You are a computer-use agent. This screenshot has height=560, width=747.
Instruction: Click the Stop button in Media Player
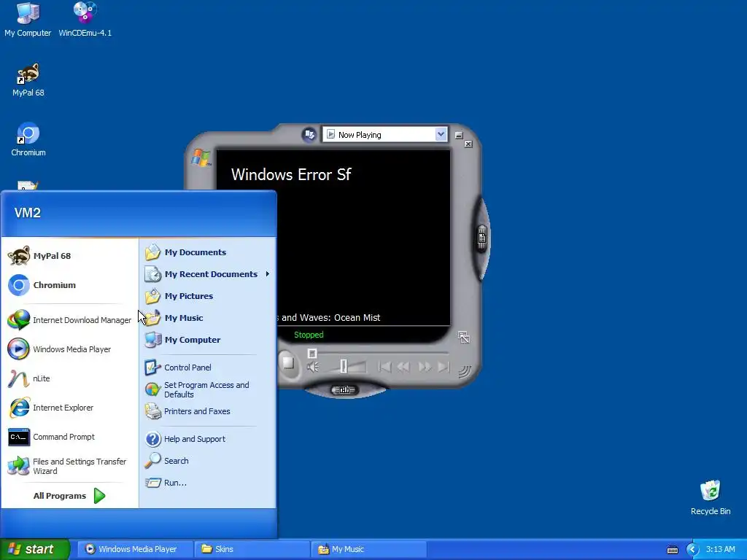287,363
